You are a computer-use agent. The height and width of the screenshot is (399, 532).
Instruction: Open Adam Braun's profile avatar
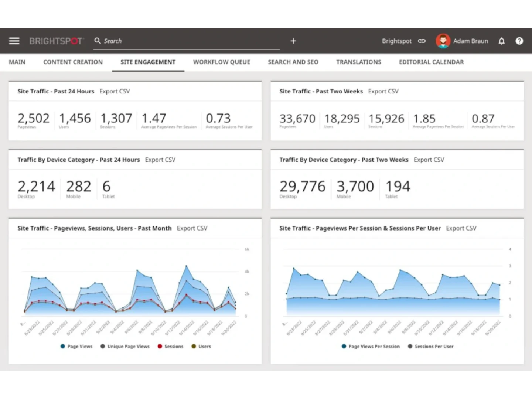(x=443, y=41)
